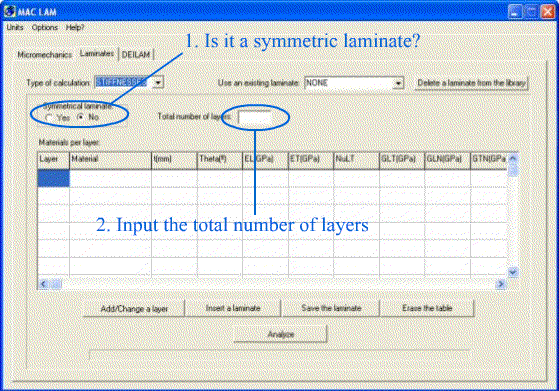Open the Options menu
559x391 pixels.
pyautogui.click(x=45, y=27)
